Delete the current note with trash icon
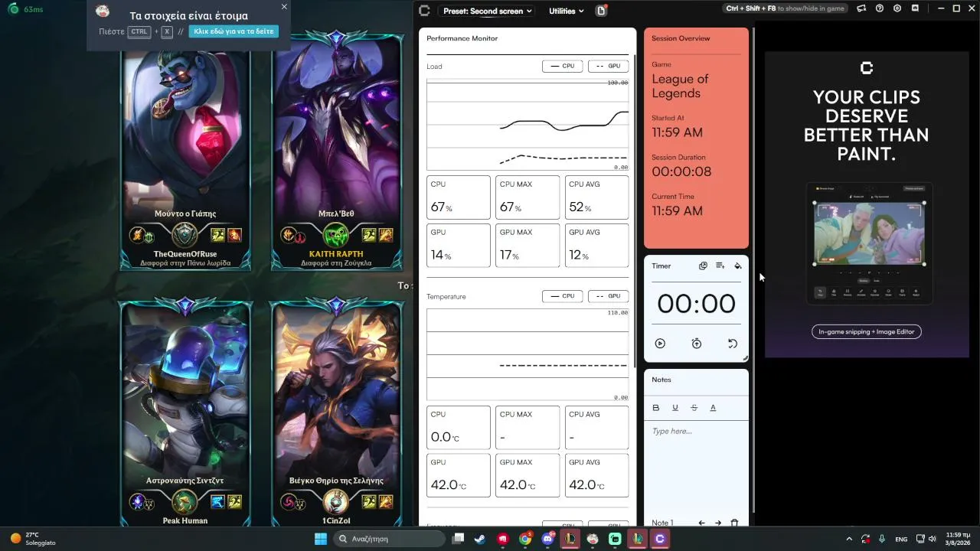 735,523
